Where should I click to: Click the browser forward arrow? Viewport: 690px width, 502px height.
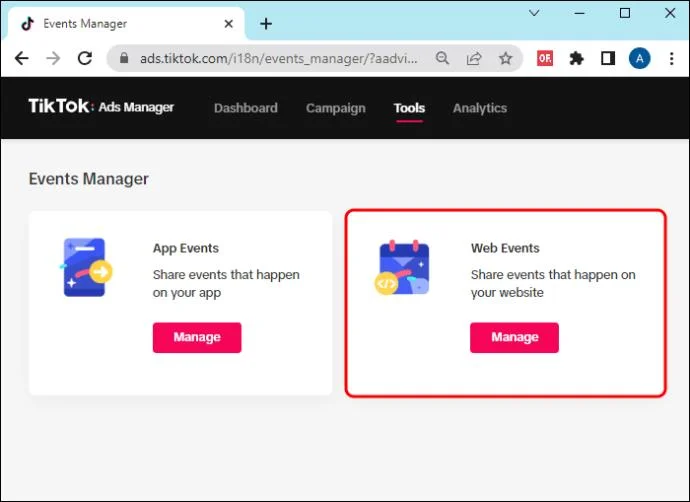coord(53,58)
